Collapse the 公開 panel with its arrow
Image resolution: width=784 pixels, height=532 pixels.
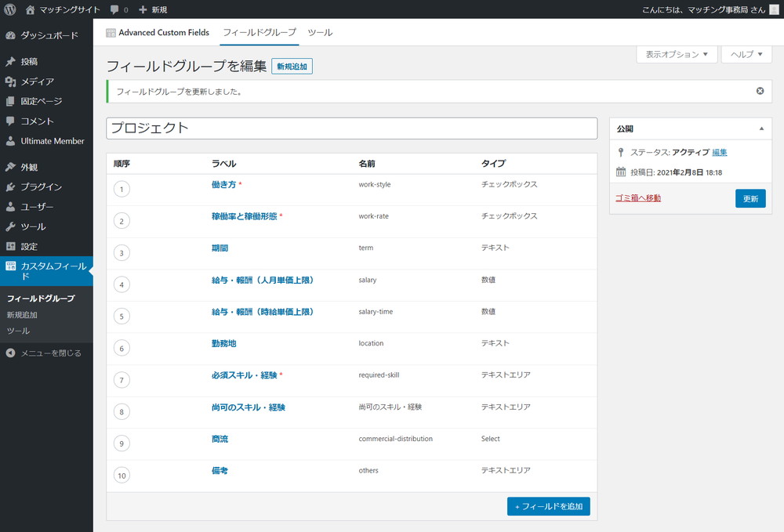click(761, 128)
